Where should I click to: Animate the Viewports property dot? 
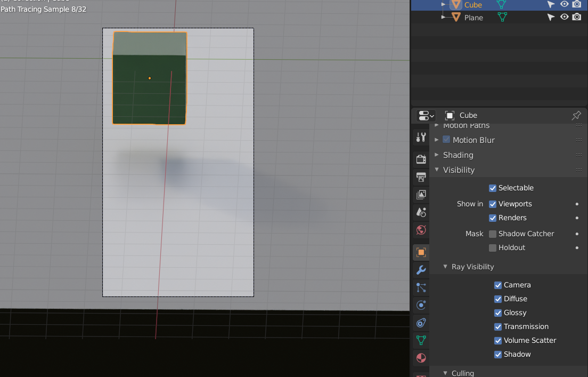coord(577,204)
